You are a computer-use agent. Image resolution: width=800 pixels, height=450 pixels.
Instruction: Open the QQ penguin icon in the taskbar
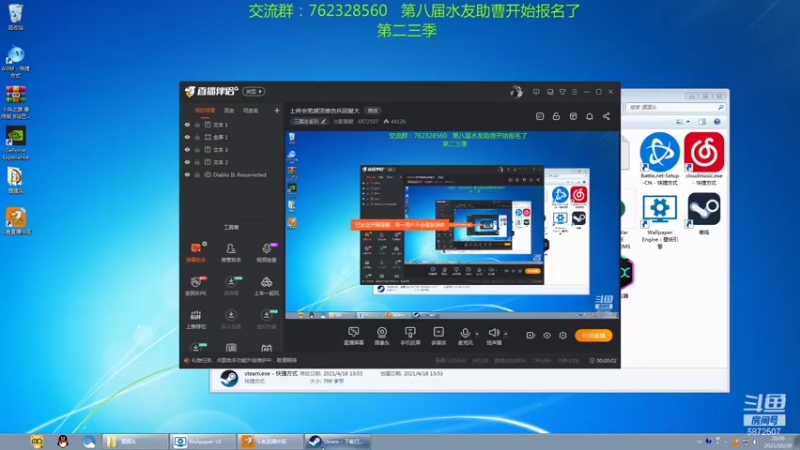63,442
